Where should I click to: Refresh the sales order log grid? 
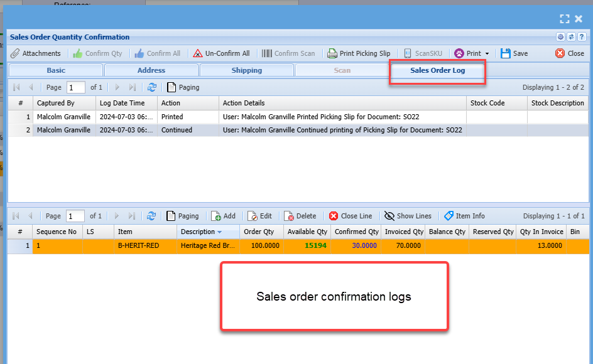pos(151,87)
